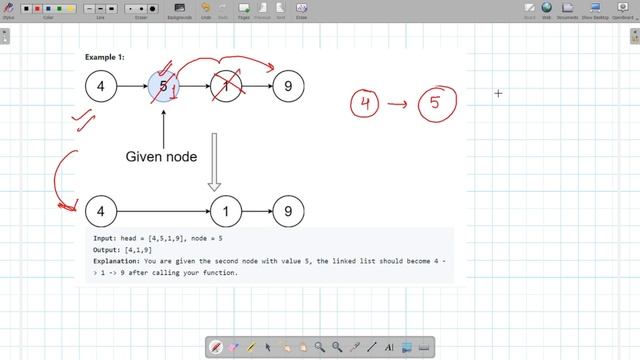Open the Documents view
640x360 pixels.
click(567, 11)
